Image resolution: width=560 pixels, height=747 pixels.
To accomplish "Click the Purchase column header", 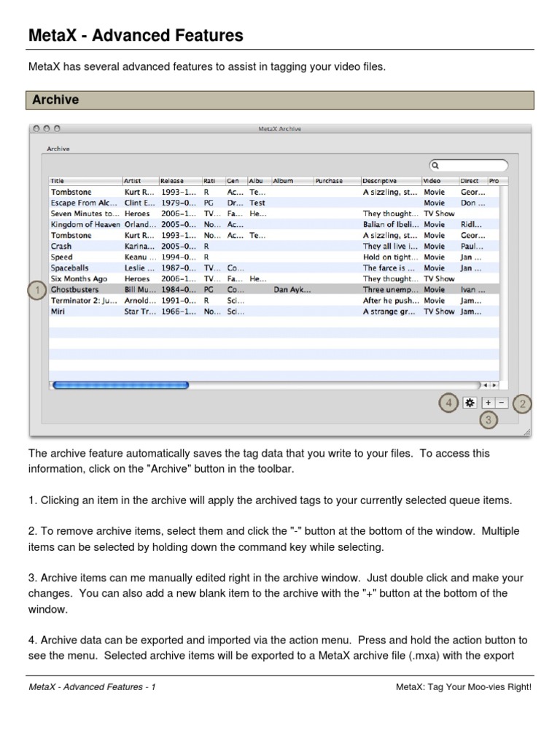I will (337, 181).
